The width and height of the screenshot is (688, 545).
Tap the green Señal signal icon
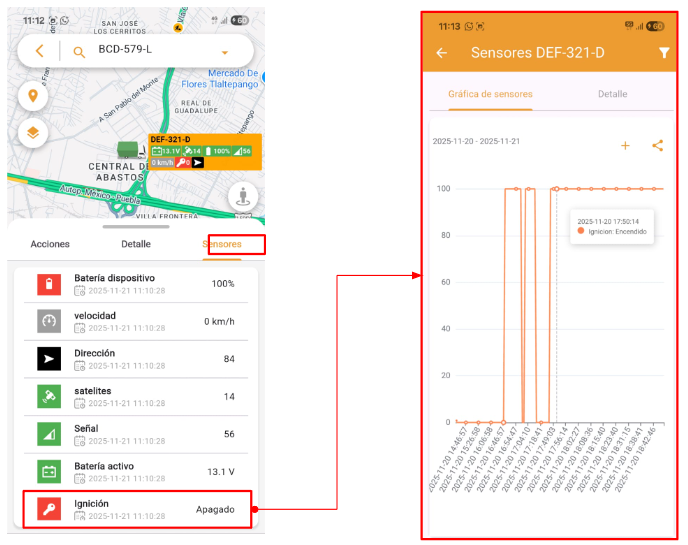[49, 434]
